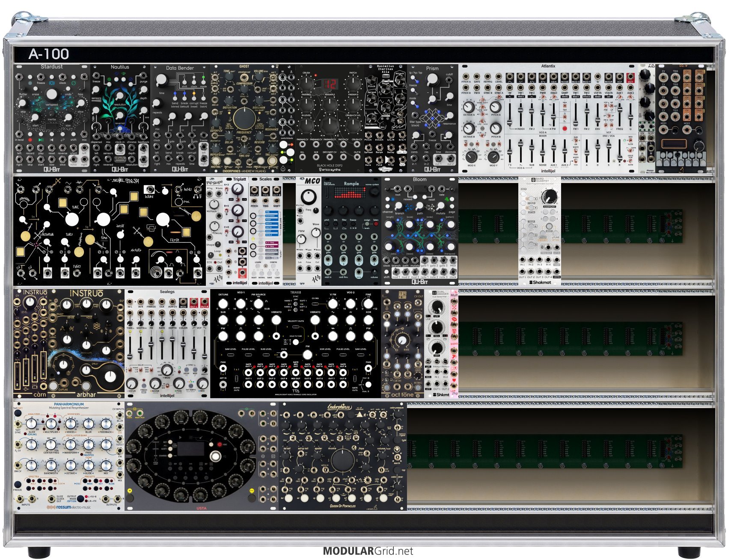This screenshot has width=737, height=560.
Task: Click the MCO oscillator module
Action: click(309, 231)
